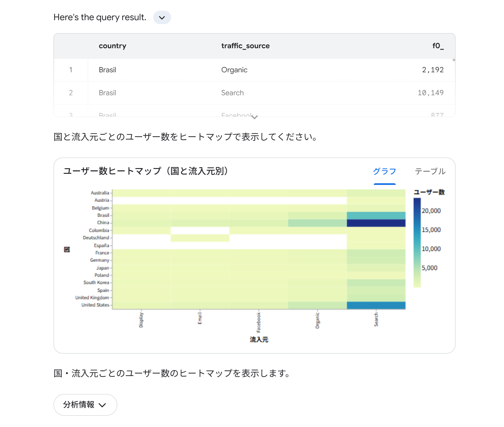This screenshot has width=504, height=427.
Task: Click the Search cell in row 2
Action: pos(232,93)
